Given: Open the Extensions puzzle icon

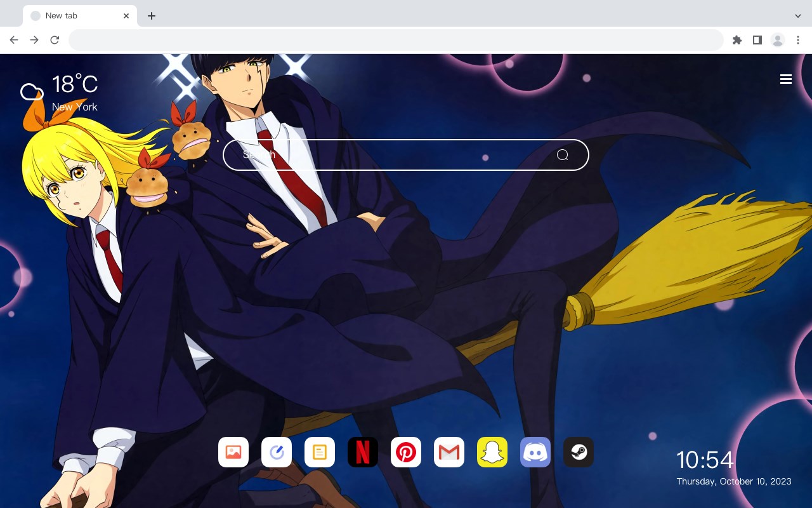Looking at the screenshot, I should 737,40.
